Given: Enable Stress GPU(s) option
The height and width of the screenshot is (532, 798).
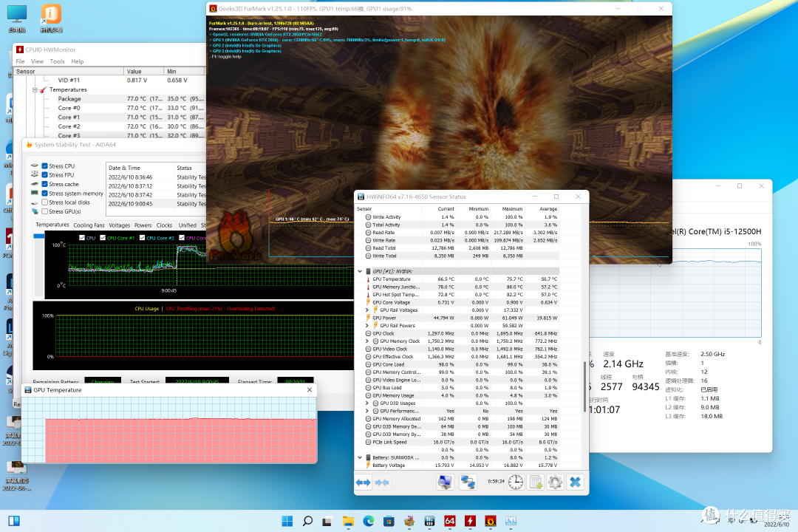Looking at the screenshot, I should click(x=45, y=212).
